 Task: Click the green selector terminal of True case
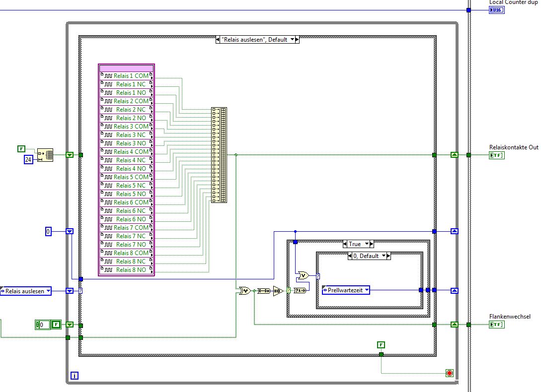pyautogui.click(x=289, y=291)
